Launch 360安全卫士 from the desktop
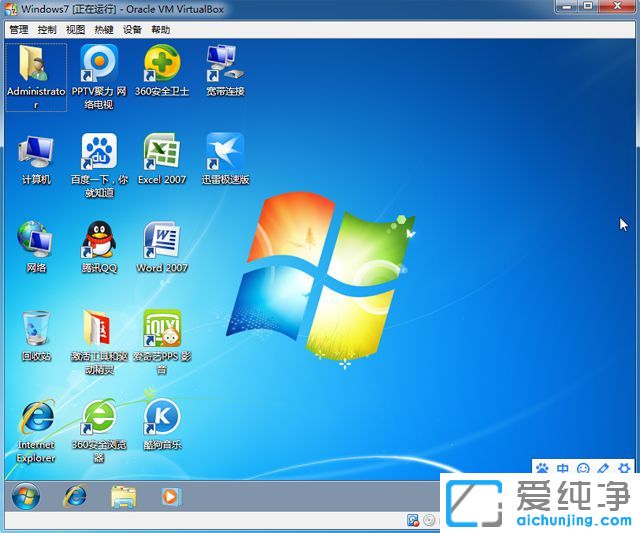 coord(162,71)
